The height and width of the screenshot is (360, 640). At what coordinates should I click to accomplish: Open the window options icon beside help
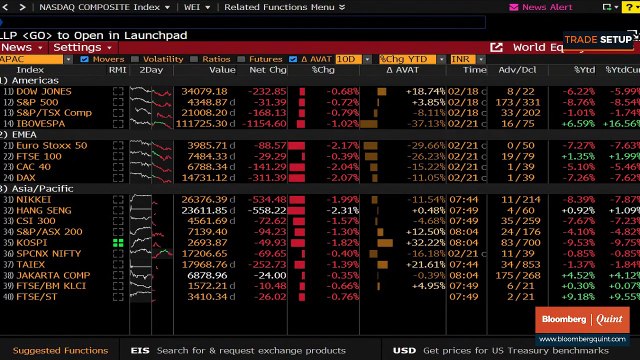tap(607, 7)
